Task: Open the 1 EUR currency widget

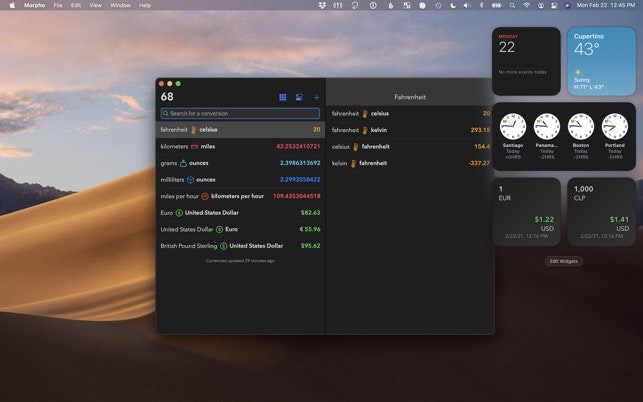Action: tap(526, 212)
